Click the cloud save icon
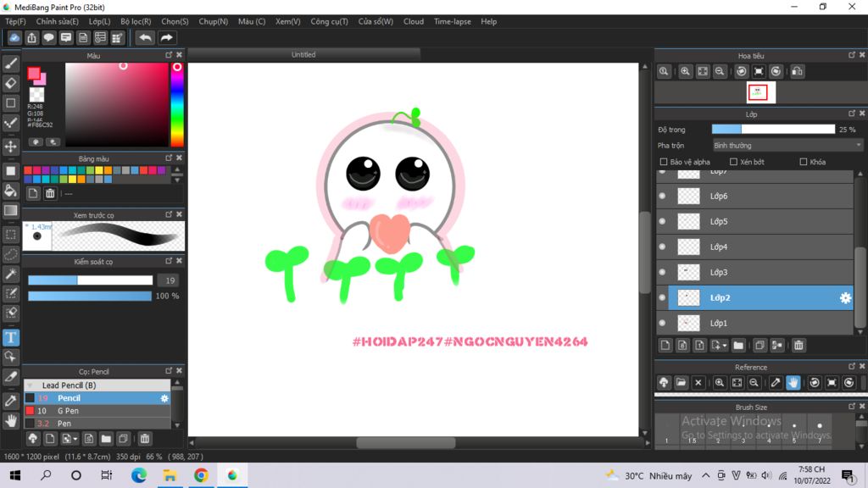 coord(14,37)
